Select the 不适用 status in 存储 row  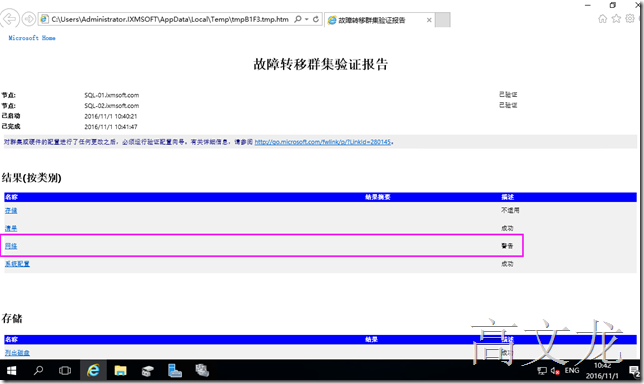pyautogui.click(x=510, y=210)
